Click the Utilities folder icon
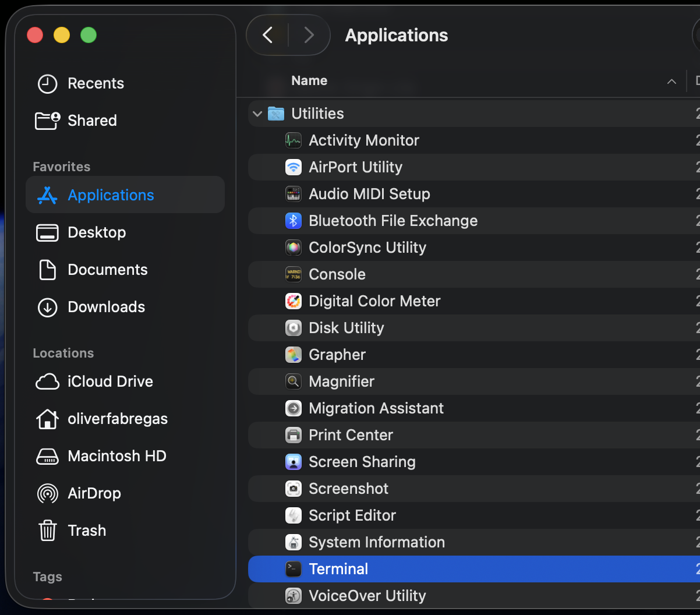This screenshot has height=615, width=700. (x=276, y=114)
